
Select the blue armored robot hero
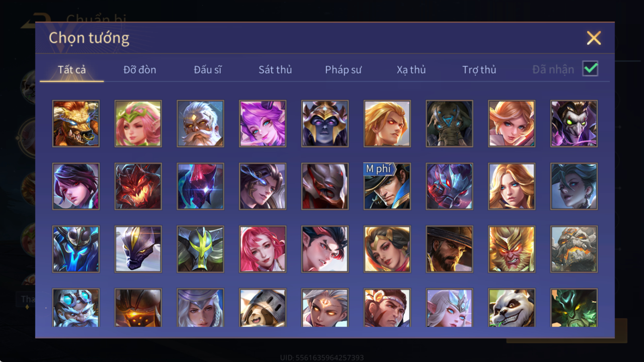[x=76, y=249]
